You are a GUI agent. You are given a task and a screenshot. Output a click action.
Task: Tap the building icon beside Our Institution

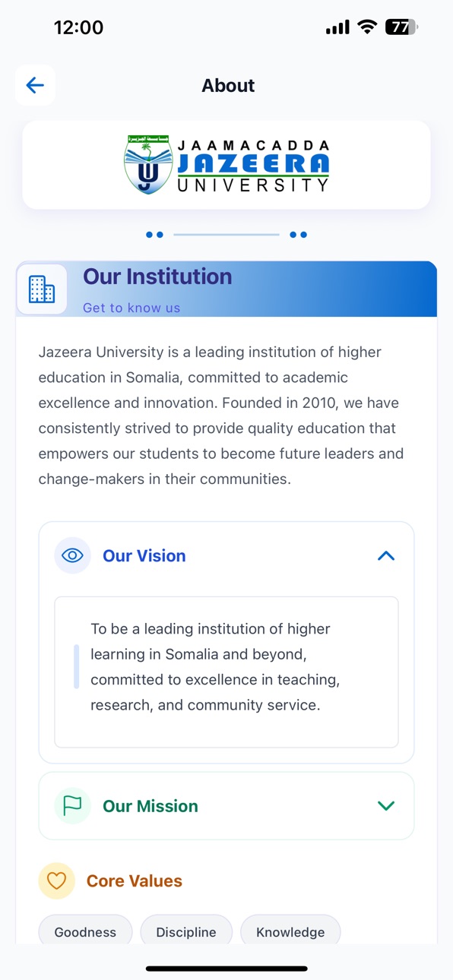(42, 289)
